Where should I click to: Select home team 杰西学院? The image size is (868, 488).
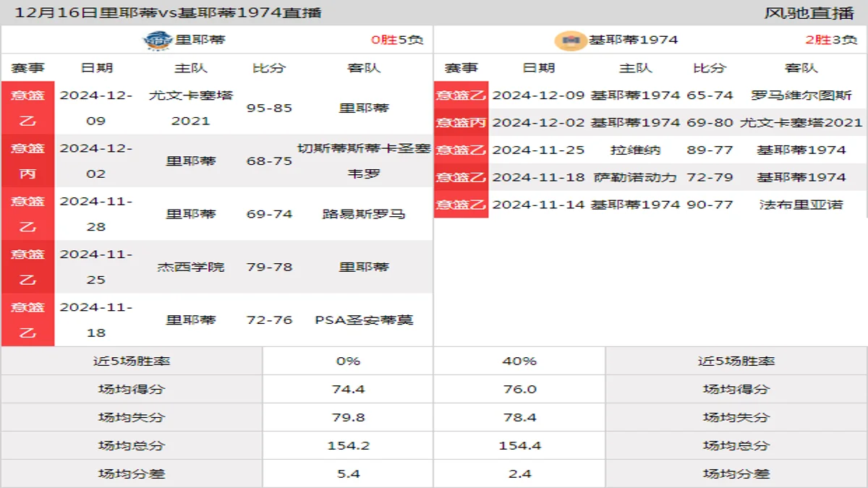pos(191,267)
